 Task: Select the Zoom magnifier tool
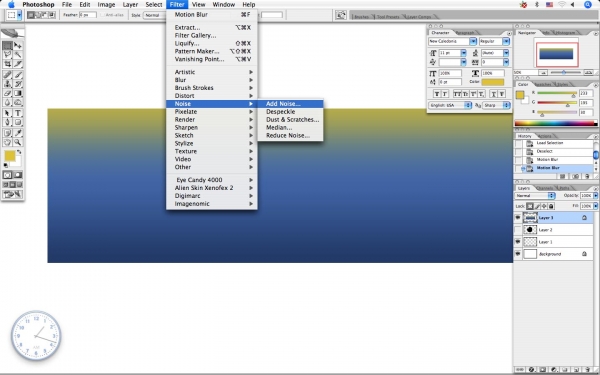point(18,142)
